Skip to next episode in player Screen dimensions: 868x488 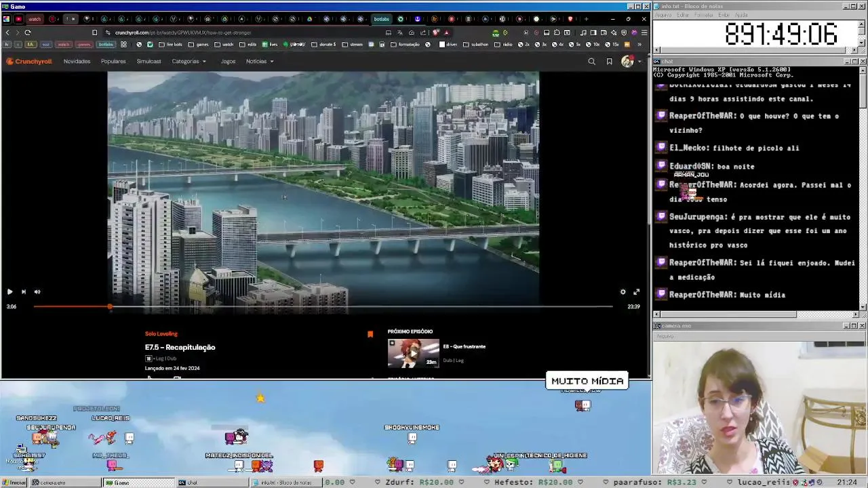(x=23, y=291)
